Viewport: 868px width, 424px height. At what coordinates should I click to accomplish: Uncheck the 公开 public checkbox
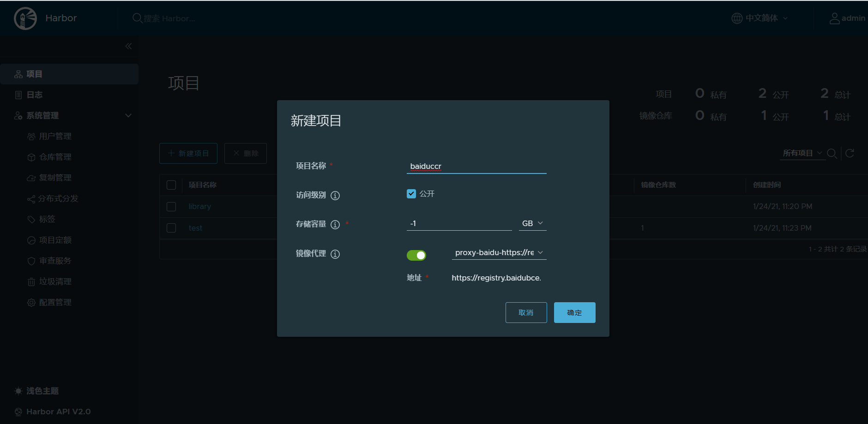point(411,194)
